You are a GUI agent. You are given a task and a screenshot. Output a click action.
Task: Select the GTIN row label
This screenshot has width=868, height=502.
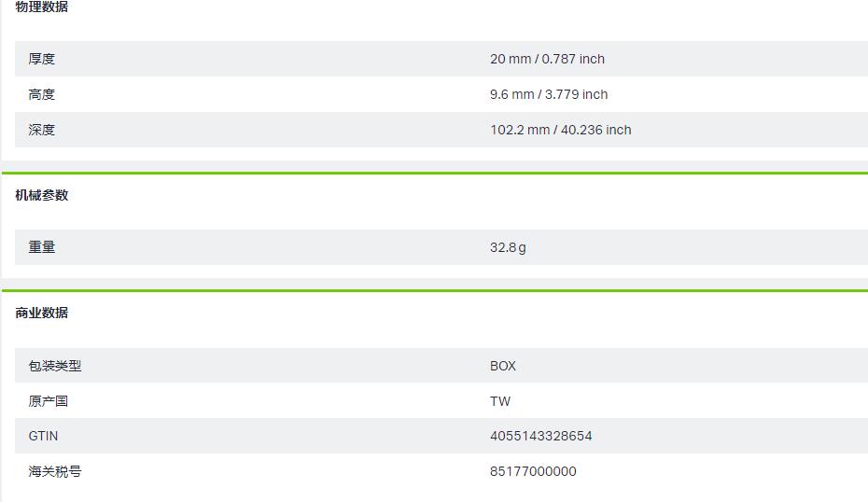(x=43, y=436)
